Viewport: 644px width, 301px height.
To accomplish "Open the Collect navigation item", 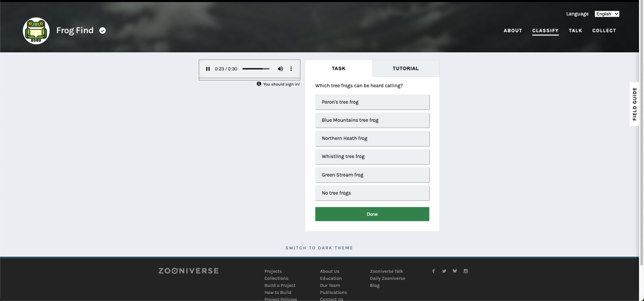I will point(604,31).
